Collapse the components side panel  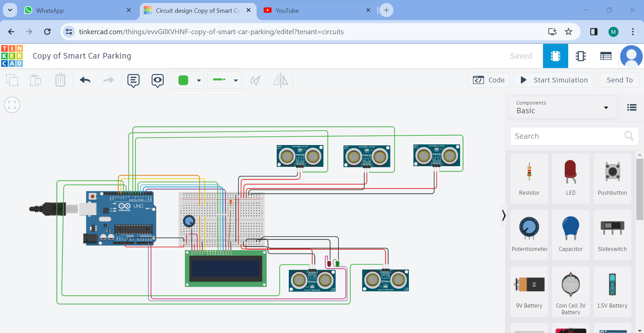(x=503, y=215)
